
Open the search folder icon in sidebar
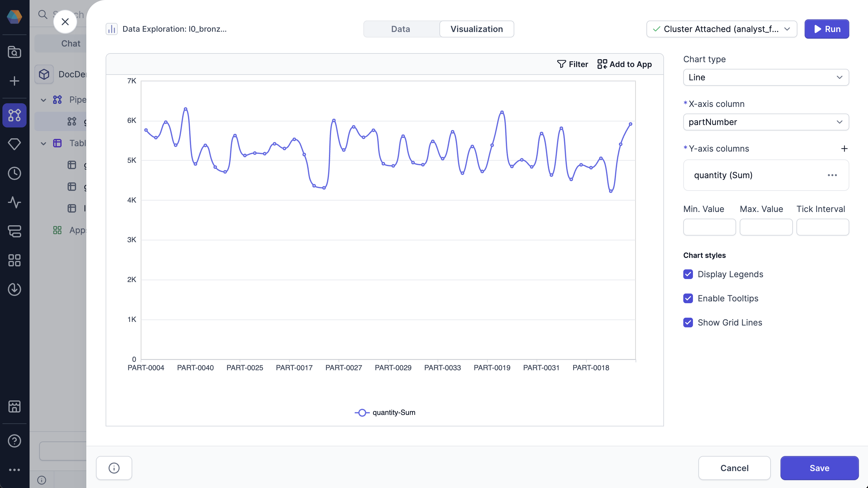(14, 52)
